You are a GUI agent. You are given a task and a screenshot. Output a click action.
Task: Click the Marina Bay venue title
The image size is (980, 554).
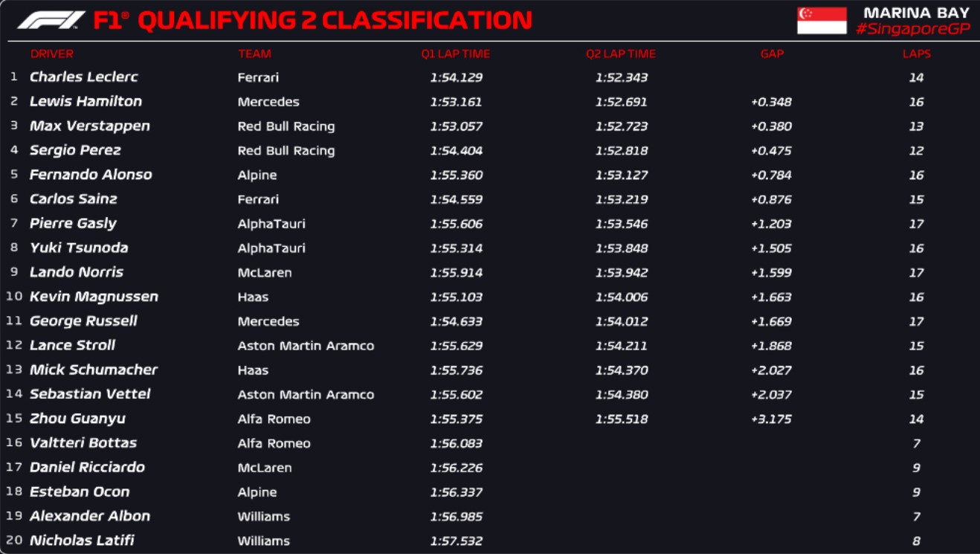coord(916,13)
